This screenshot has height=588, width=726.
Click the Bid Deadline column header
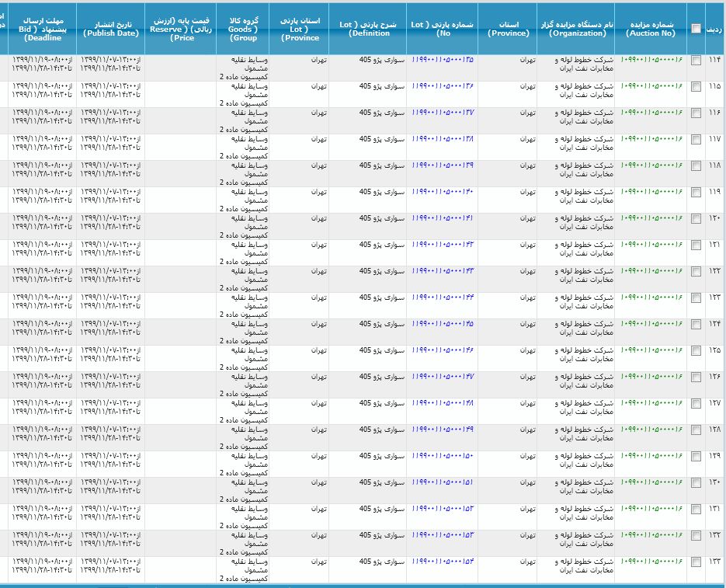43,29
